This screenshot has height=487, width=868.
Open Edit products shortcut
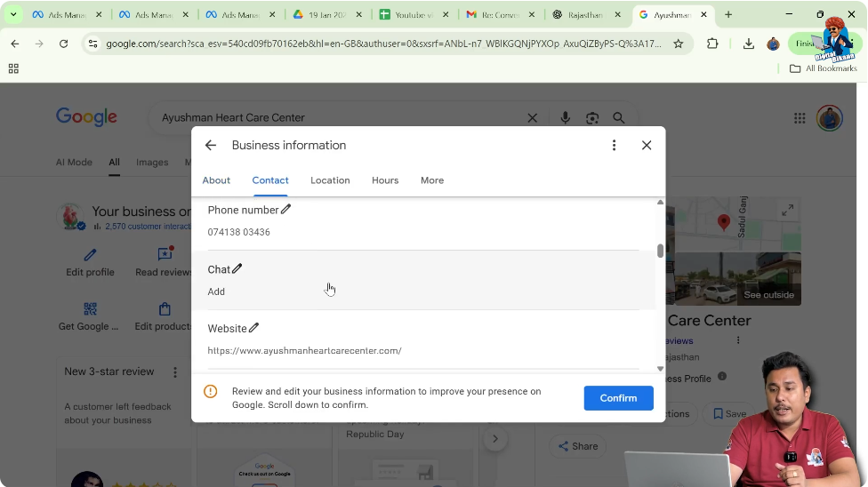coord(164,317)
